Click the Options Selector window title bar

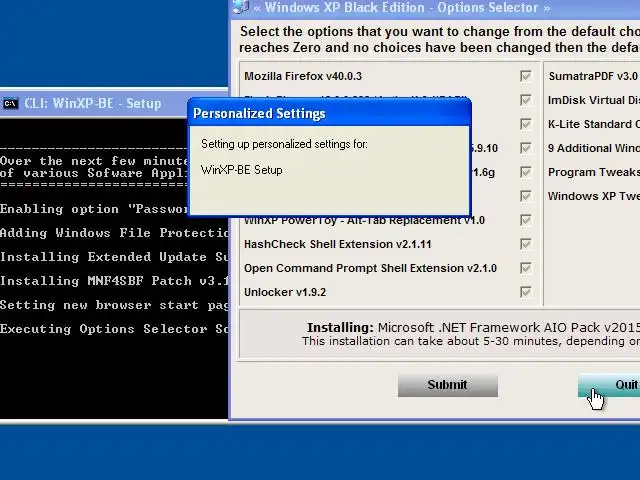point(436,7)
